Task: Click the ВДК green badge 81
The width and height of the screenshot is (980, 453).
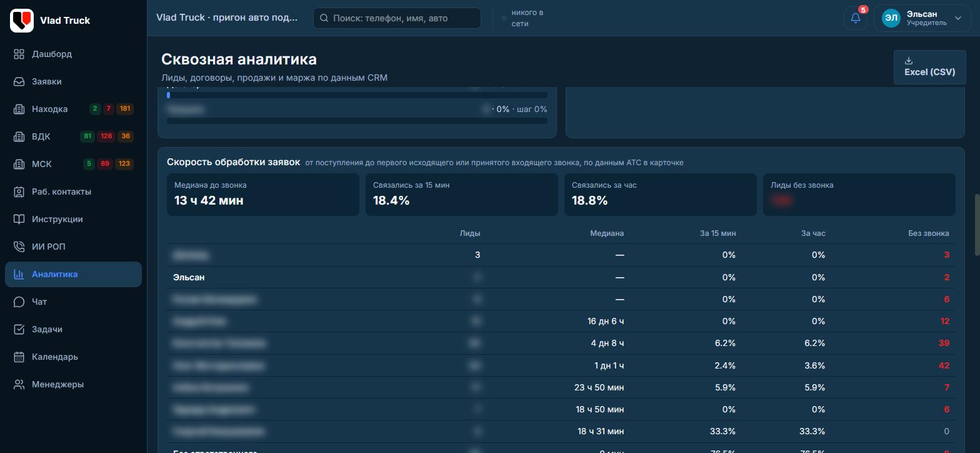Action: [x=87, y=136]
